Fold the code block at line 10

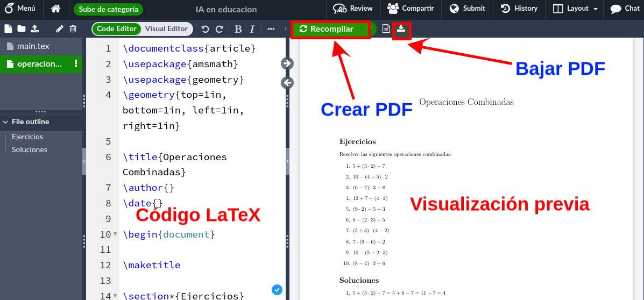(x=115, y=234)
